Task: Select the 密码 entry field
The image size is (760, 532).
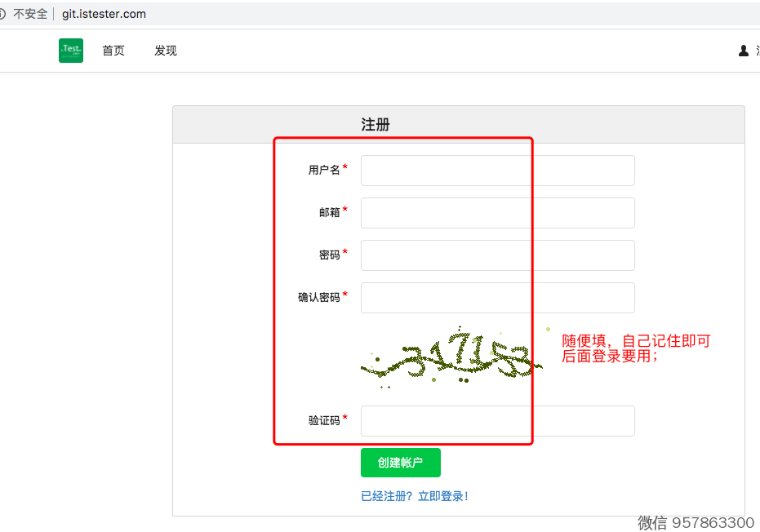Action: (x=497, y=255)
